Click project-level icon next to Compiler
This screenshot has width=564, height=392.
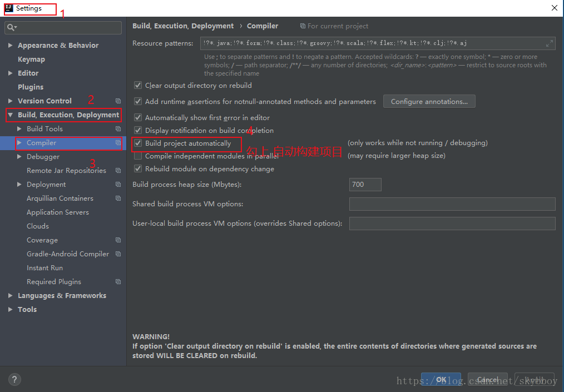point(118,143)
